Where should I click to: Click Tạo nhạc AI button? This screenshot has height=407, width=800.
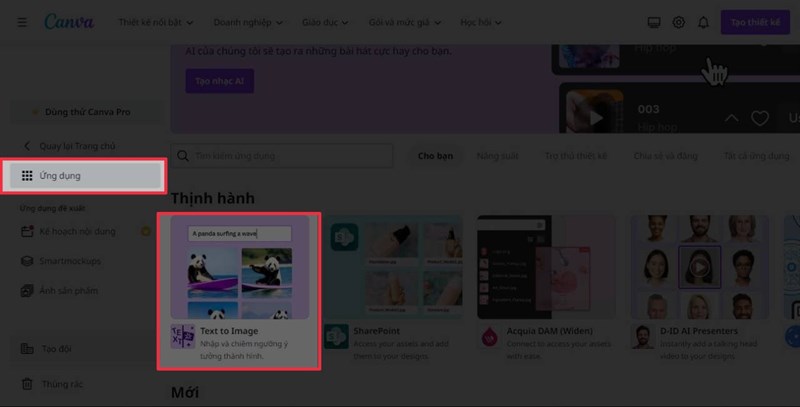[219, 81]
